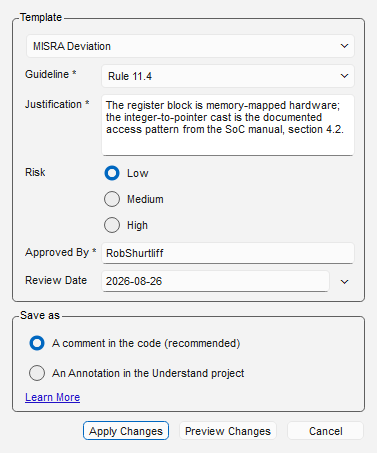Click the Preview Changes button
Image resolution: width=377 pixels, height=453 pixels.
[228, 431]
